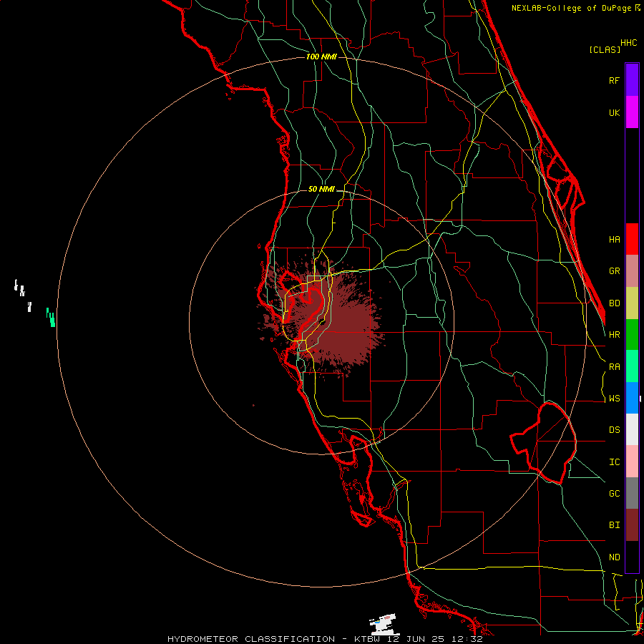Pick the RA mint-green legend swatch
The height and width of the screenshot is (644, 644).
tap(632, 366)
